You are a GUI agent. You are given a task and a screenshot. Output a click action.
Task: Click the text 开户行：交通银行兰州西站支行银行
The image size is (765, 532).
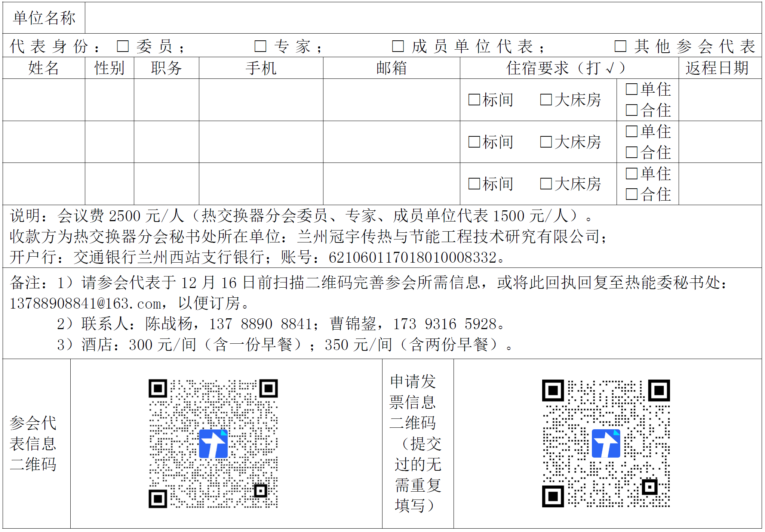[137, 257]
